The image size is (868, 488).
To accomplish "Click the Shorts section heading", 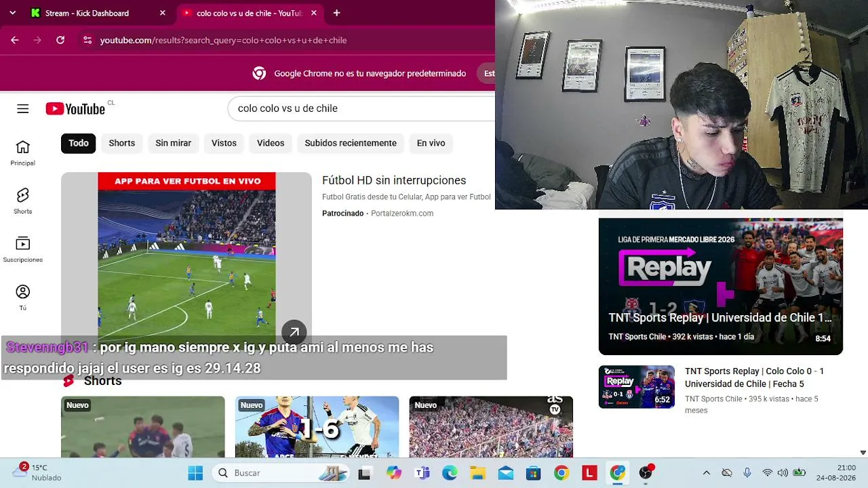I will [102, 381].
